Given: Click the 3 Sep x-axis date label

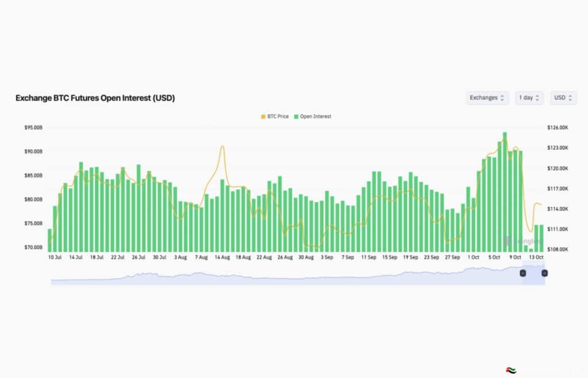Looking at the screenshot, I should click(x=326, y=258).
